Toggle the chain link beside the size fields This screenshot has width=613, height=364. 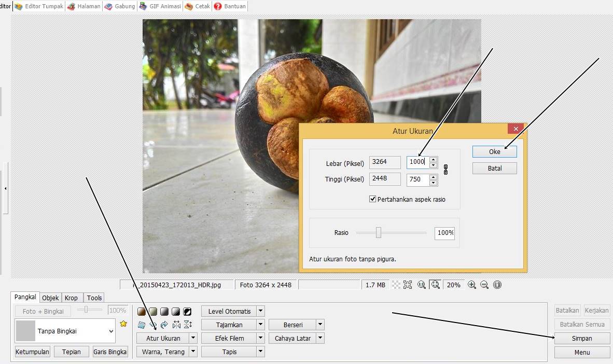click(445, 170)
